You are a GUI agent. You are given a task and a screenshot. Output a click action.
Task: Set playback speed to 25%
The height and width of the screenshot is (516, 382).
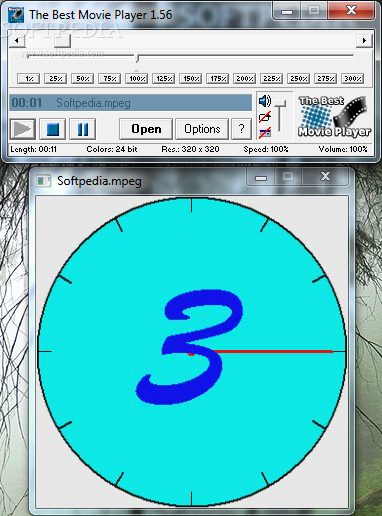(56, 79)
